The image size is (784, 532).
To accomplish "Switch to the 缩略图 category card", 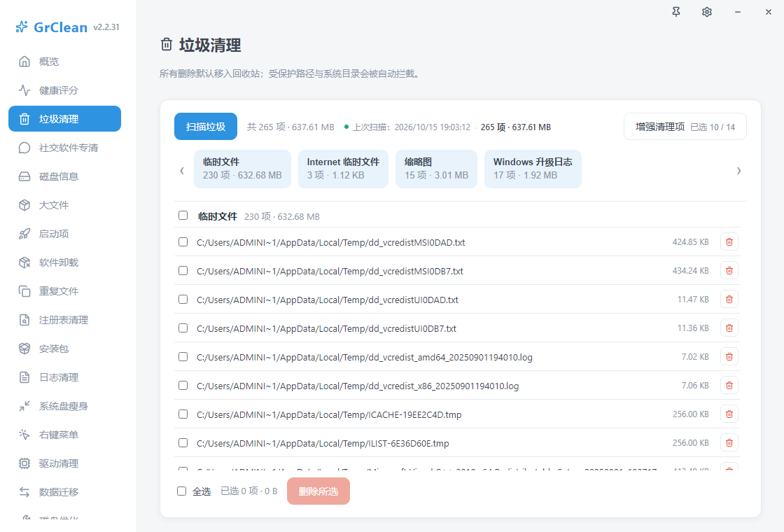I will 437,169.
